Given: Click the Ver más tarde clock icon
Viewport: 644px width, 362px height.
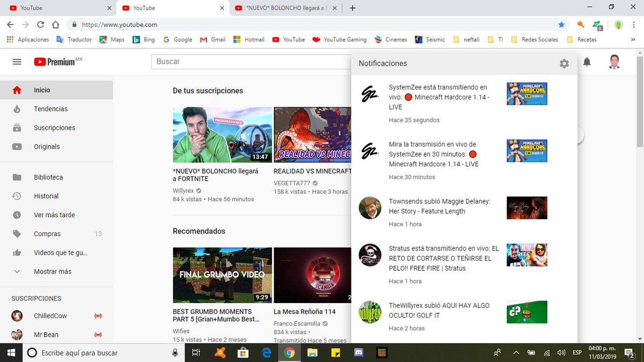Looking at the screenshot, I should tap(17, 215).
